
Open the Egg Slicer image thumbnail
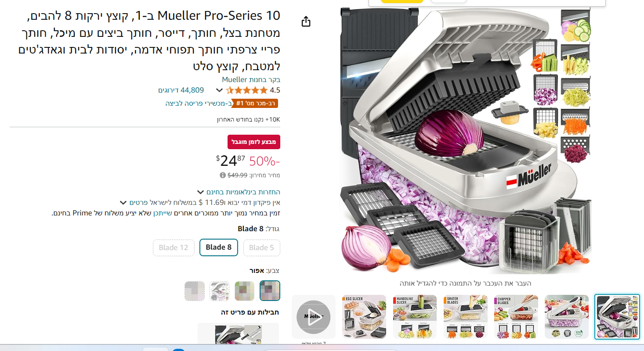coord(364,317)
